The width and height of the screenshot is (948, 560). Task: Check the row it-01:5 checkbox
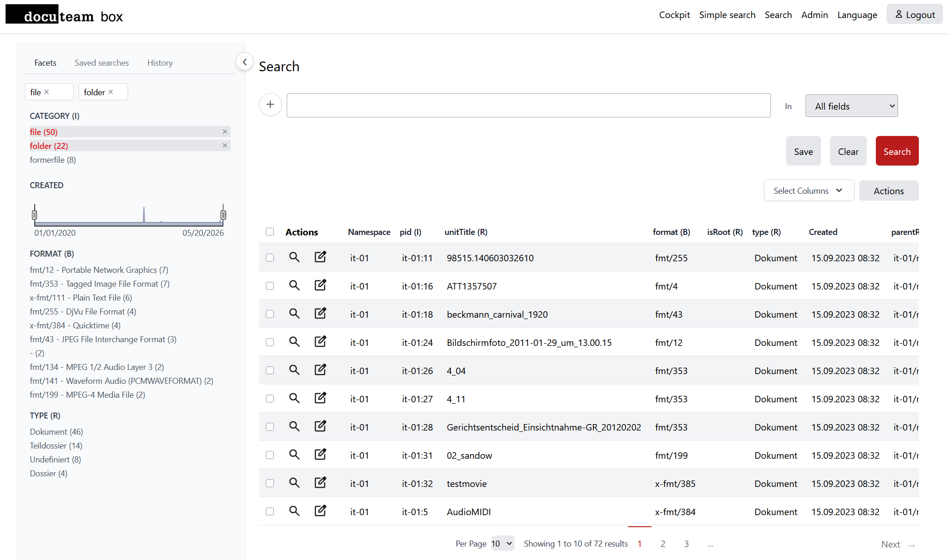[270, 511]
